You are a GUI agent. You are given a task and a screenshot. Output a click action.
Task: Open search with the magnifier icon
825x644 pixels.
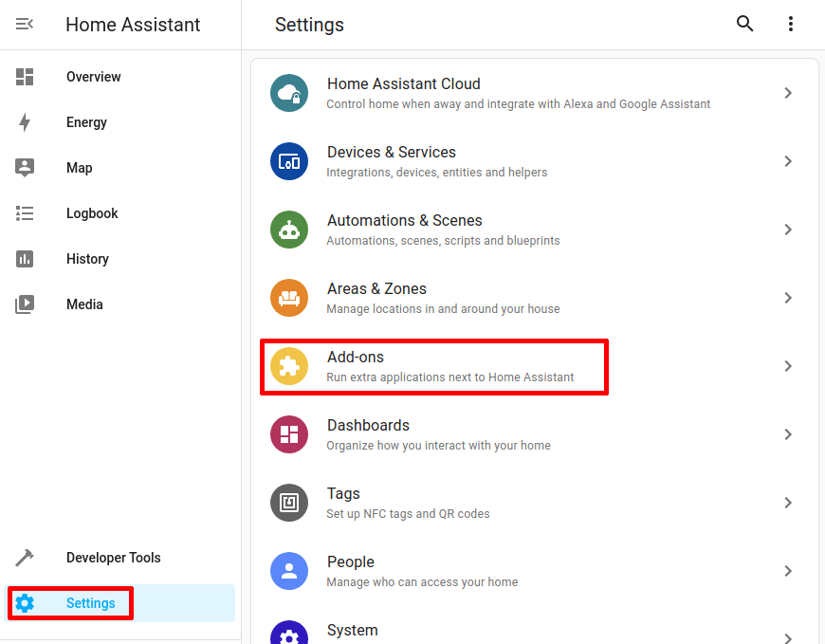(x=745, y=24)
